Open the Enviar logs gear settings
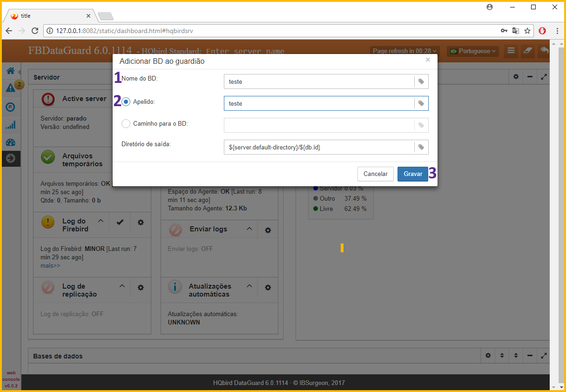The height and width of the screenshot is (392, 566). tap(268, 230)
